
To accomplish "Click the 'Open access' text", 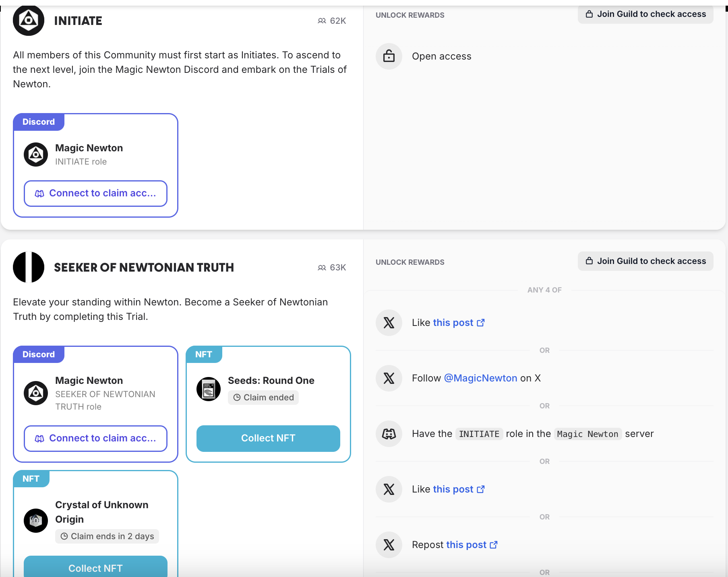I will 441,56.
